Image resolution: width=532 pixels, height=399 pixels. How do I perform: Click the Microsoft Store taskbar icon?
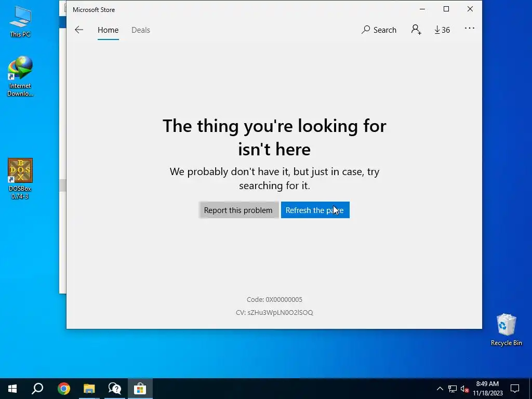tap(140, 389)
